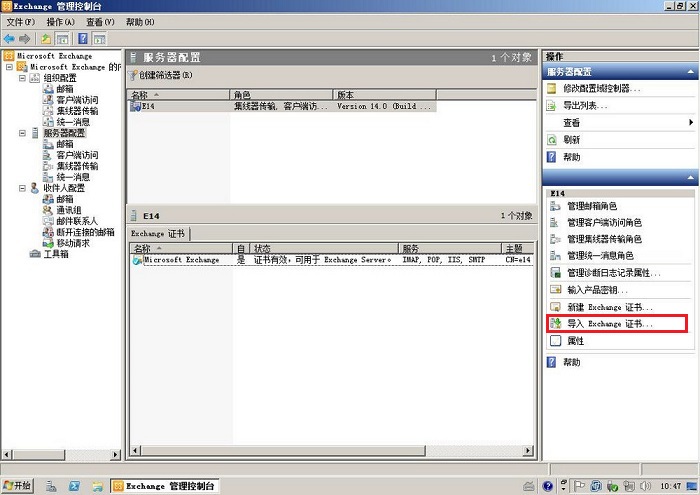This screenshot has width=700, height=495.
Task: Click the 开始 Start button
Action: pos(17,485)
